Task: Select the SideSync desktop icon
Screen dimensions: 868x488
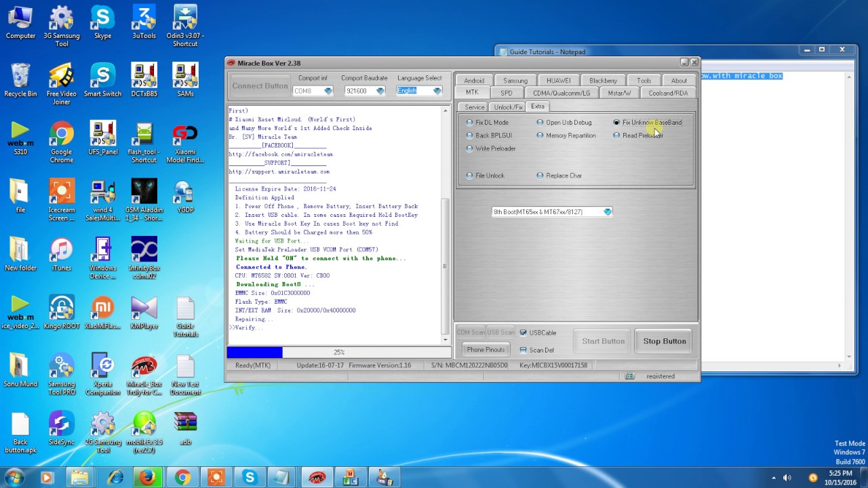Action: pyautogui.click(x=62, y=428)
